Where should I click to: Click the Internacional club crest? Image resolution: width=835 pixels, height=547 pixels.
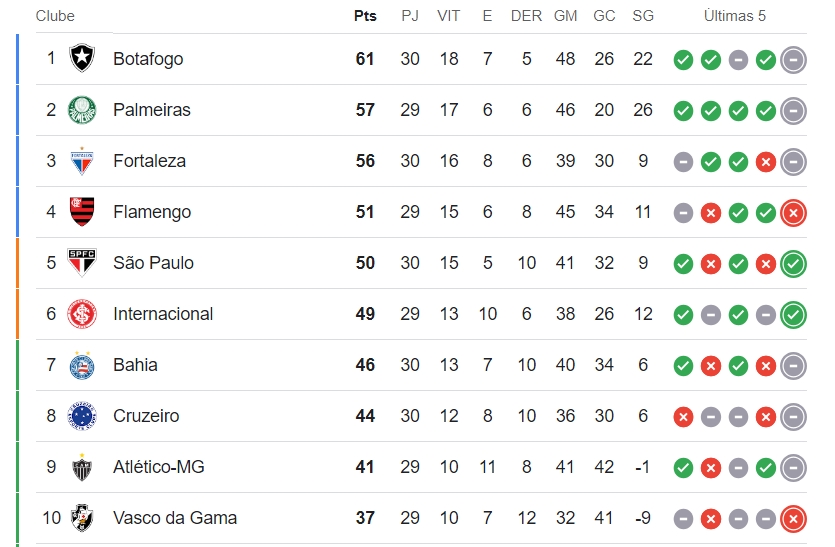pyautogui.click(x=82, y=314)
